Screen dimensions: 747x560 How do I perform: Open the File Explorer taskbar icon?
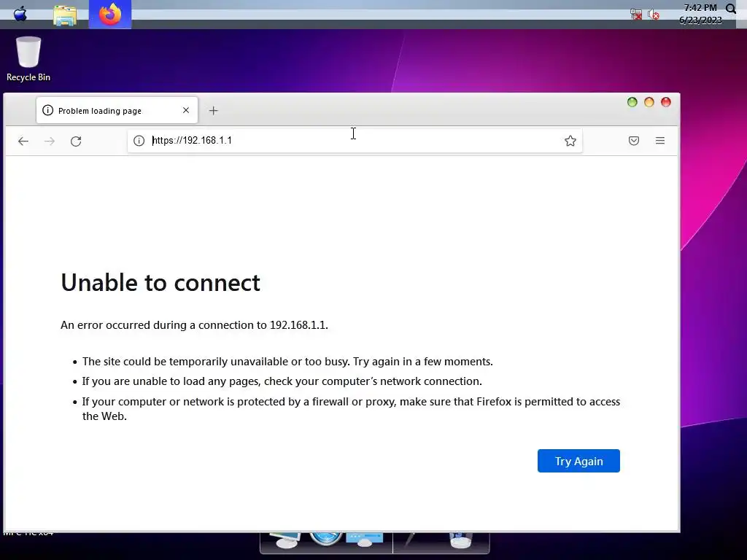pos(65,15)
